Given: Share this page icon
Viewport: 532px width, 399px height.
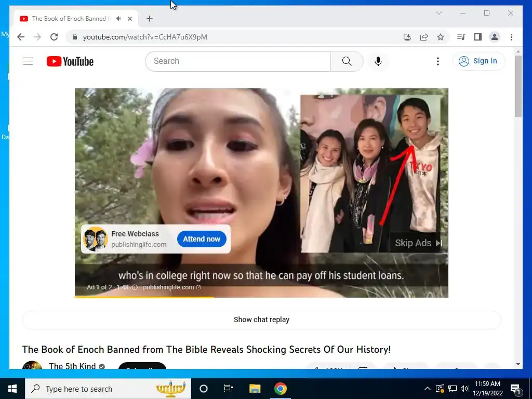Looking at the screenshot, I should point(424,37).
